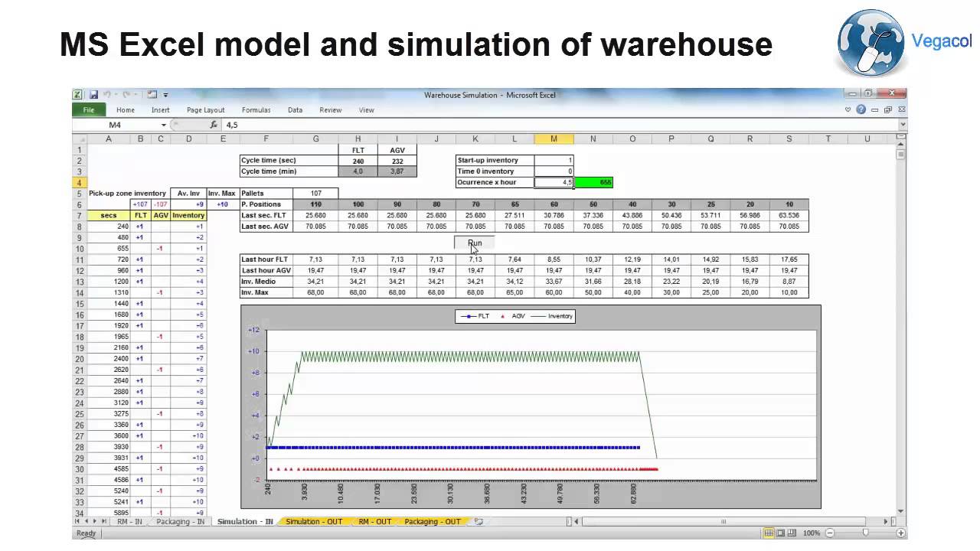The image size is (980, 551).
Task: Open the Formulas ribbon tab
Action: click(x=256, y=110)
